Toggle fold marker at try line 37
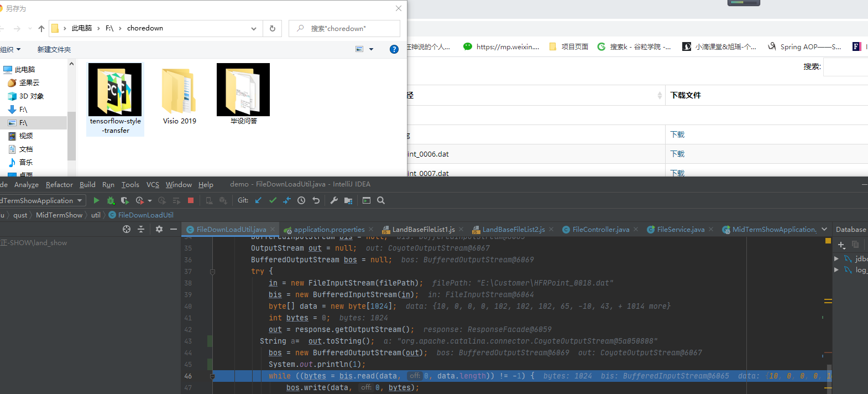Viewport: 868px width, 394px height. pos(212,272)
